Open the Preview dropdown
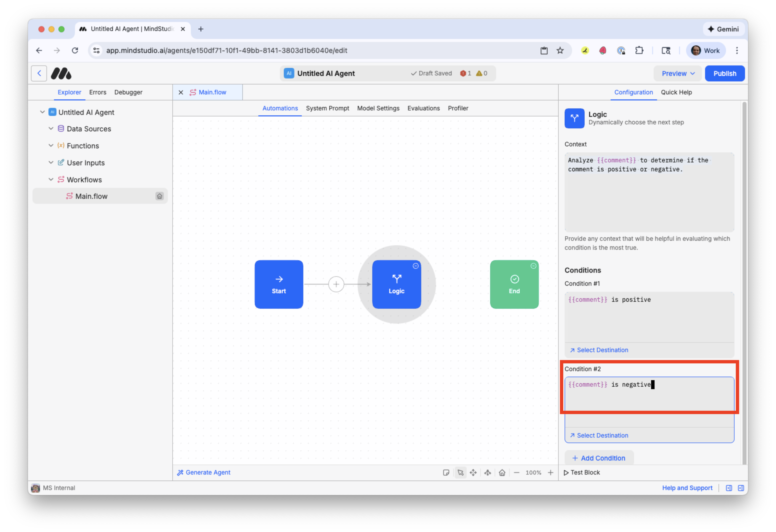The image size is (776, 532). point(677,73)
